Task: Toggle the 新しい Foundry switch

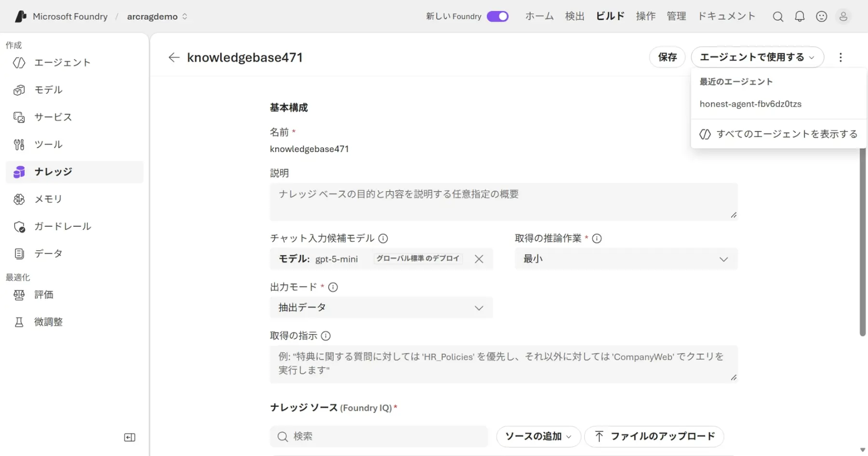Action: point(498,16)
